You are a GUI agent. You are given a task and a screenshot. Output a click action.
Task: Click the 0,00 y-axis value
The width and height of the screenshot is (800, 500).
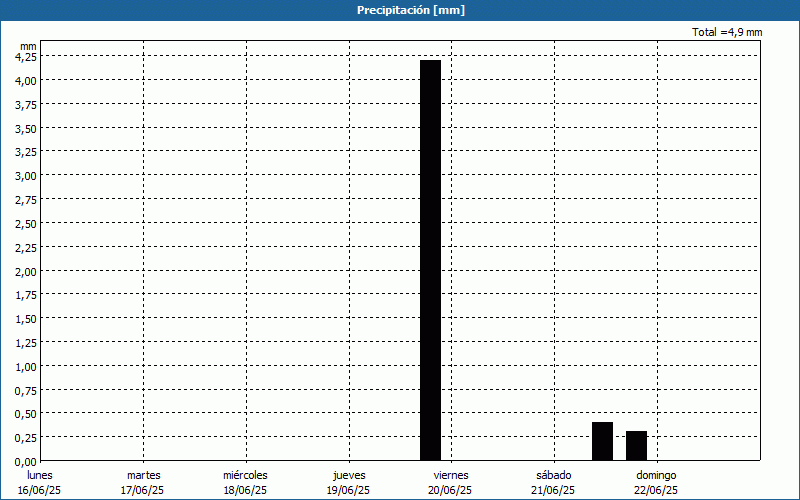pos(26,462)
